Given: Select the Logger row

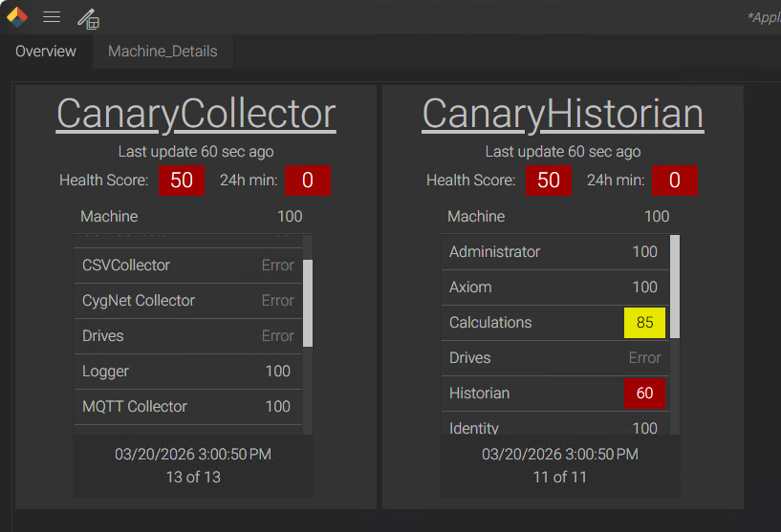Looking at the screenshot, I should pos(188,372).
